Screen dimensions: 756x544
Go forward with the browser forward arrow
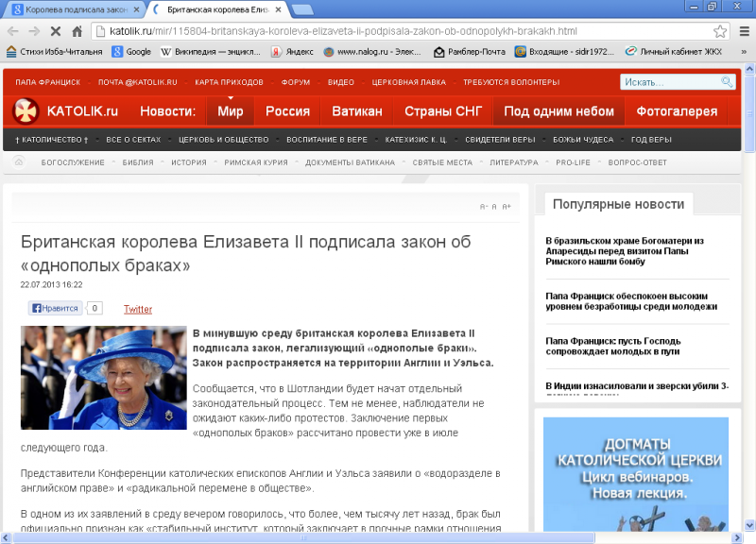[34, 31]
